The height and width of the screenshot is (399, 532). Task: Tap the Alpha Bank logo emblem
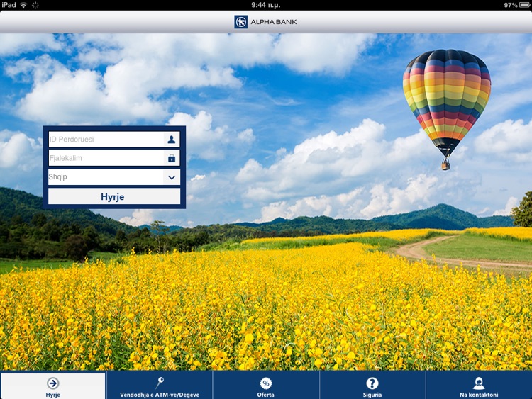tap(241, 22)
